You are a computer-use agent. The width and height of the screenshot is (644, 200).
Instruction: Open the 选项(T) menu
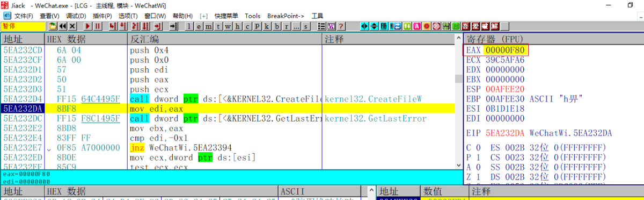(128, 16)
